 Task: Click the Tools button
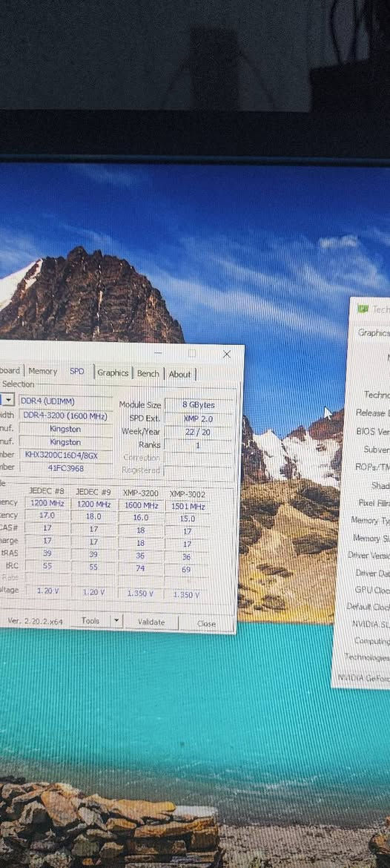[90, 620]
